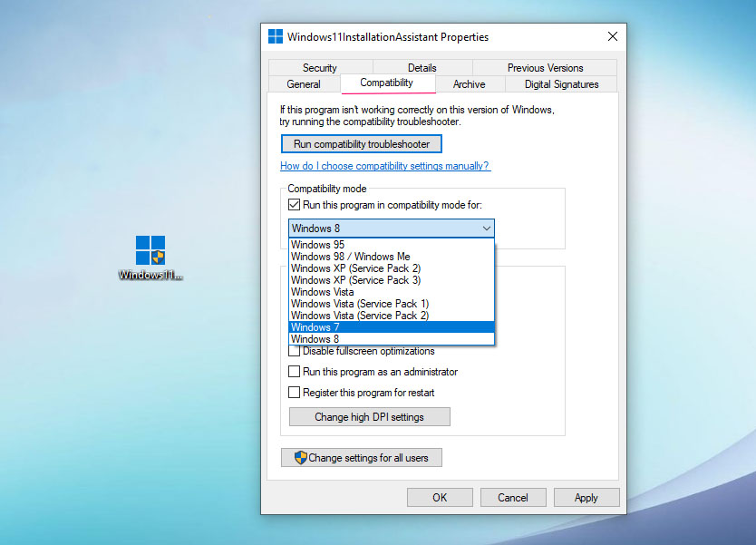Open 'How do I choose compatibility settings manually?' link

(385, 166)
